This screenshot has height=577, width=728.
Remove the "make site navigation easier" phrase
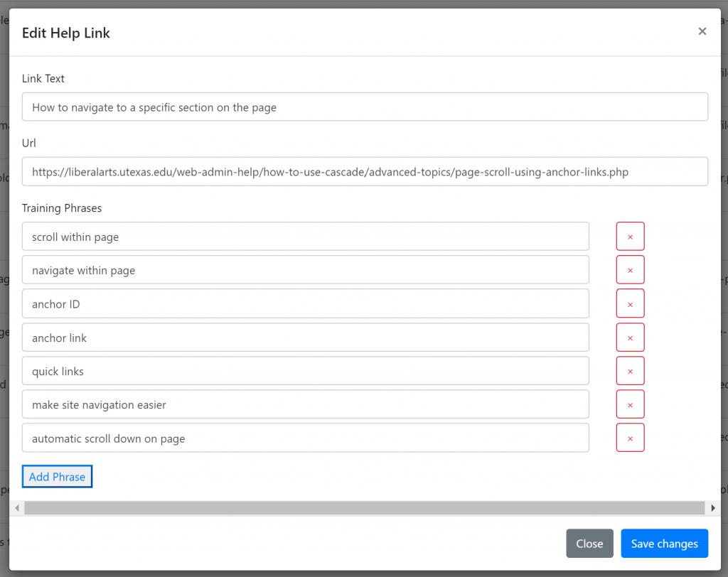(630, 404)
